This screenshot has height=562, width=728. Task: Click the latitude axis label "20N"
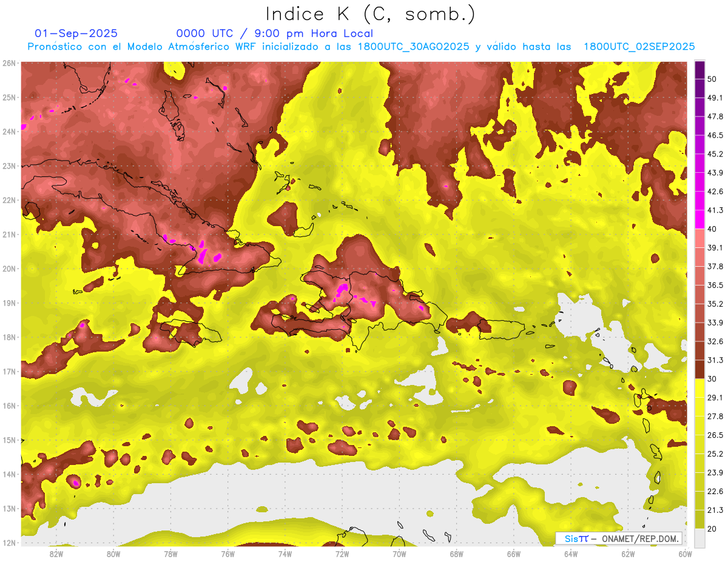(x=9, y=269)
